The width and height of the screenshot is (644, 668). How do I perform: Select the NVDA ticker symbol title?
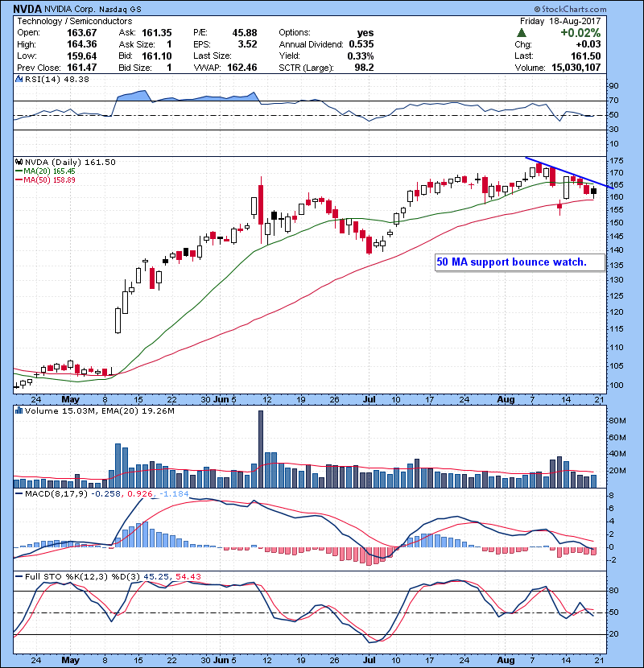click(x=27, y=9)
